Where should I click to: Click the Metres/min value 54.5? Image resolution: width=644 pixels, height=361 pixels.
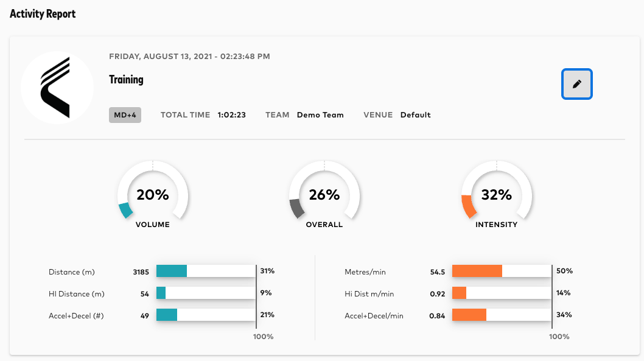pos(438,272)
